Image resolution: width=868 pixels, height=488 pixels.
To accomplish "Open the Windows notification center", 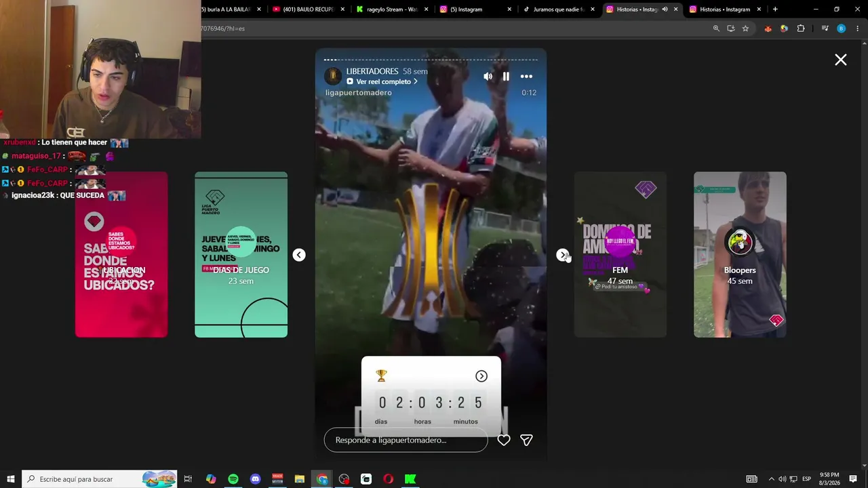I will [x=853, y=479].
